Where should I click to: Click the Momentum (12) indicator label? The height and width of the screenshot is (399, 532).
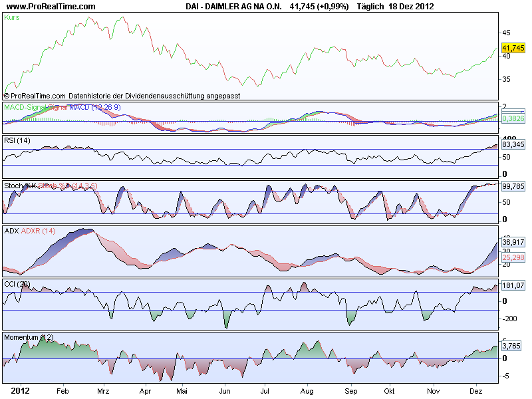point(29,337)
